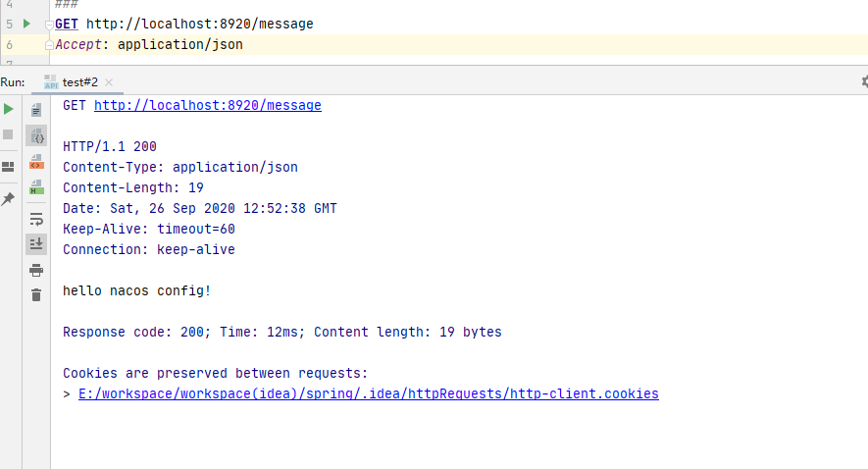
Task: Open the http-client.cookies file link
Action: (368, 393)
